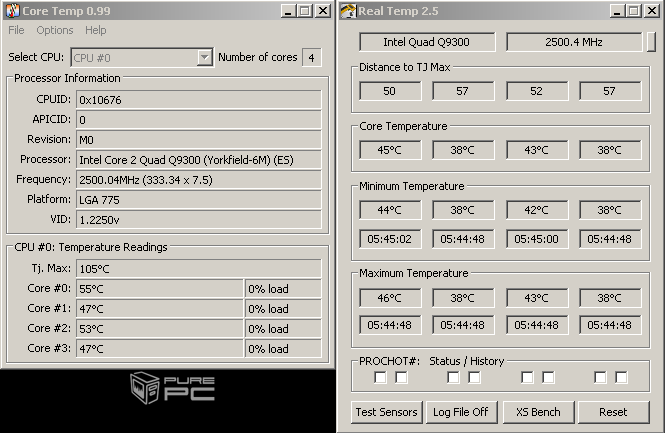Open the Help menu in Core Temp

click(x=95, y=30)
